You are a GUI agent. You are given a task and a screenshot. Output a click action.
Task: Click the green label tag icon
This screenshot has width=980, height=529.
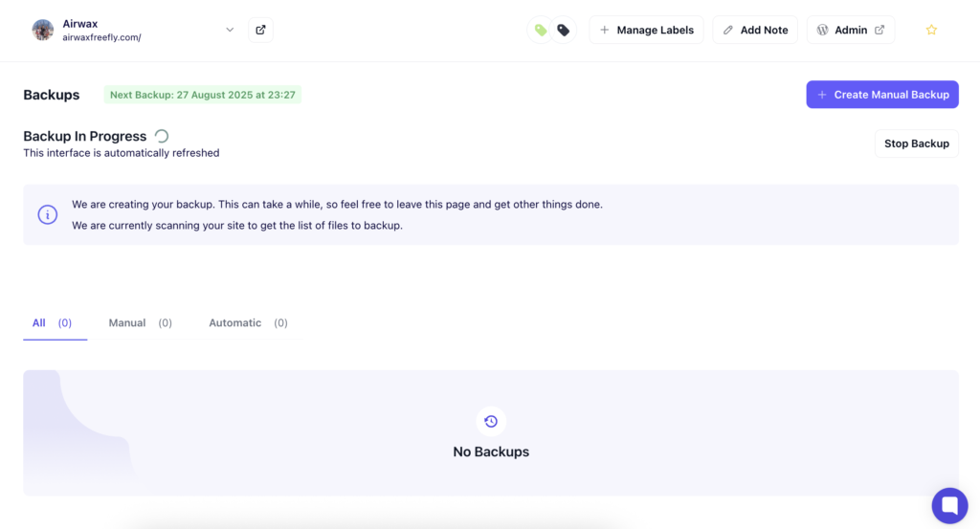(x=541, y=30)
